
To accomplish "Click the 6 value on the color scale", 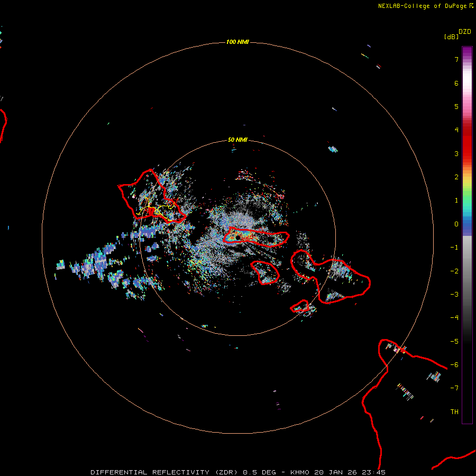I will pyautogui.click(x=456, y=83).
